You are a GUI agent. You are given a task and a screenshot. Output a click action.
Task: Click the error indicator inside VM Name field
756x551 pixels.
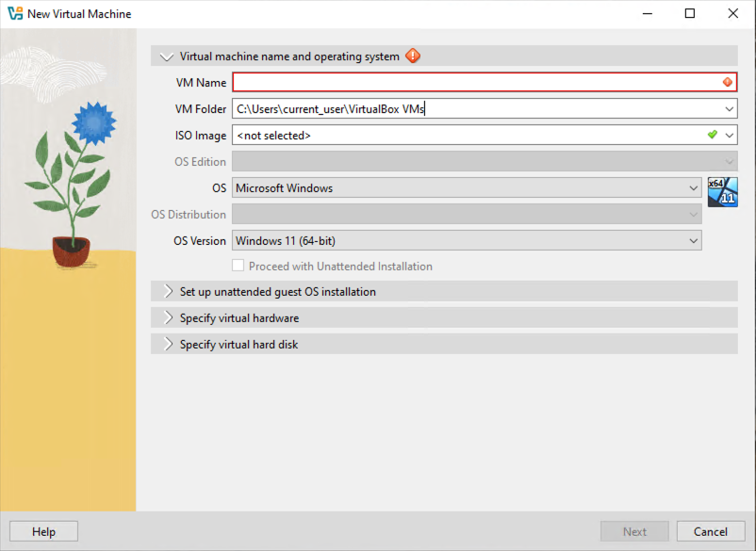point(728,82)
